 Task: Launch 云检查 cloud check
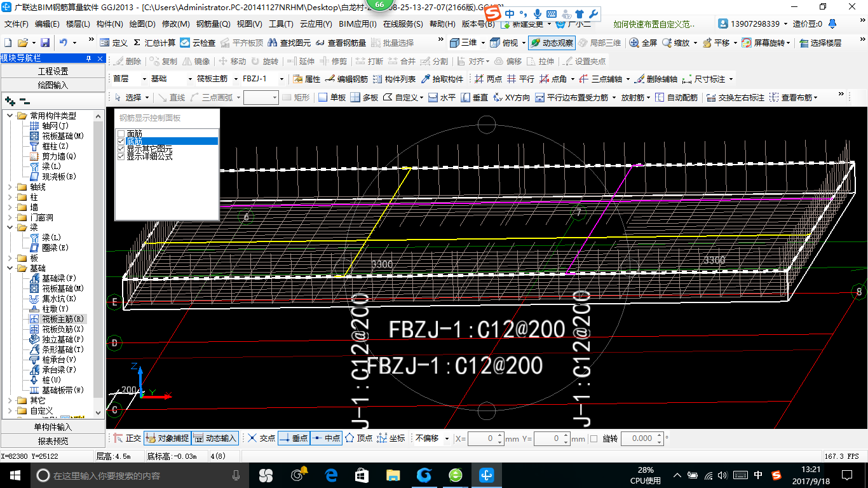tap(198, 43)
